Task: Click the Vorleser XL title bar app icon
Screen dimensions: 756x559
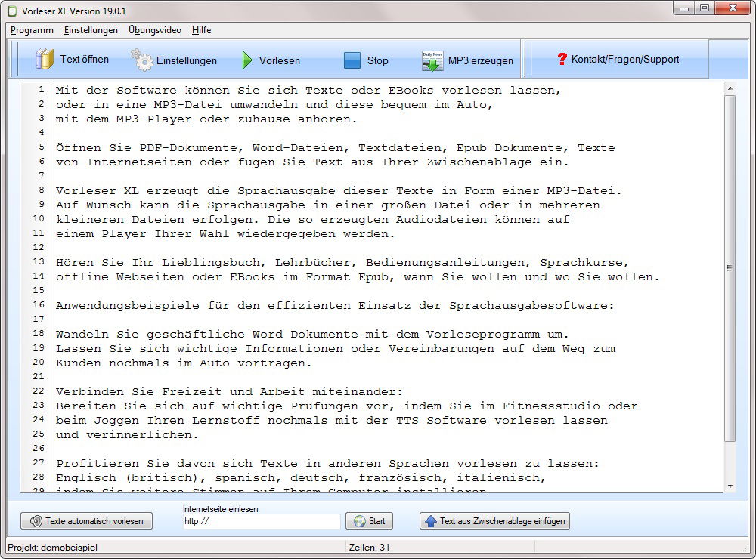Action: (x=12, y=11)
